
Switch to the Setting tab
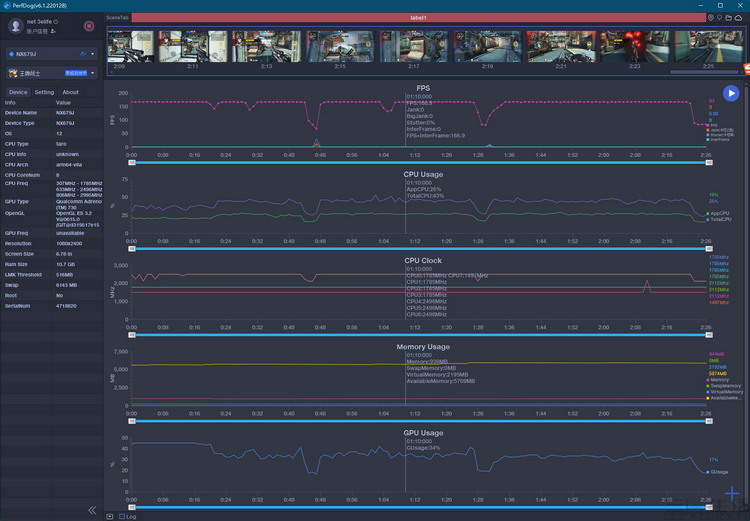pyautogui.click(x=44, y=92)
